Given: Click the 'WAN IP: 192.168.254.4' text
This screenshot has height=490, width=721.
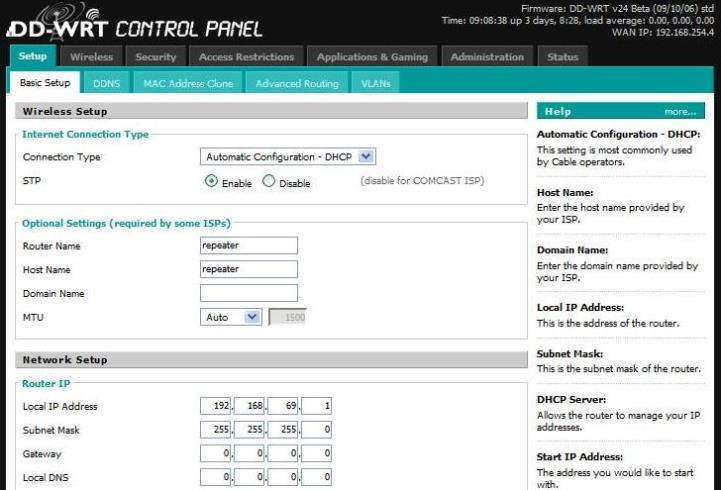Looking at the screenshot, I should 663,33.
